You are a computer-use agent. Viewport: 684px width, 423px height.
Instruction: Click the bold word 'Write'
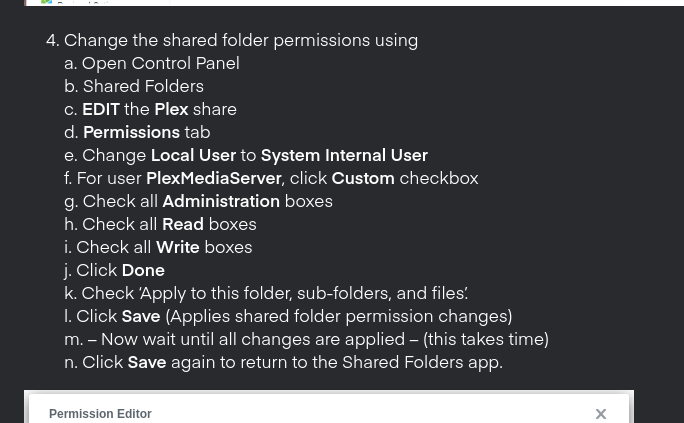point(178,248)
